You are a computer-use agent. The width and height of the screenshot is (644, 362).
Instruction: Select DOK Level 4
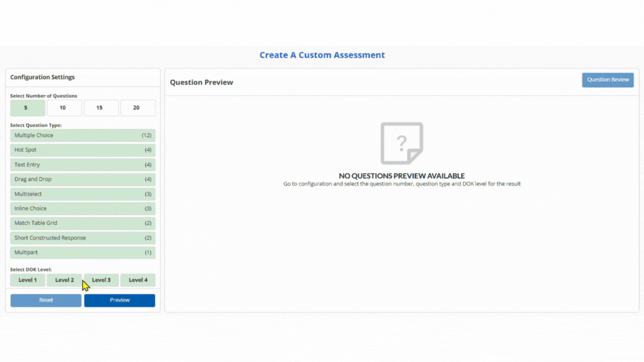(138, 280)
